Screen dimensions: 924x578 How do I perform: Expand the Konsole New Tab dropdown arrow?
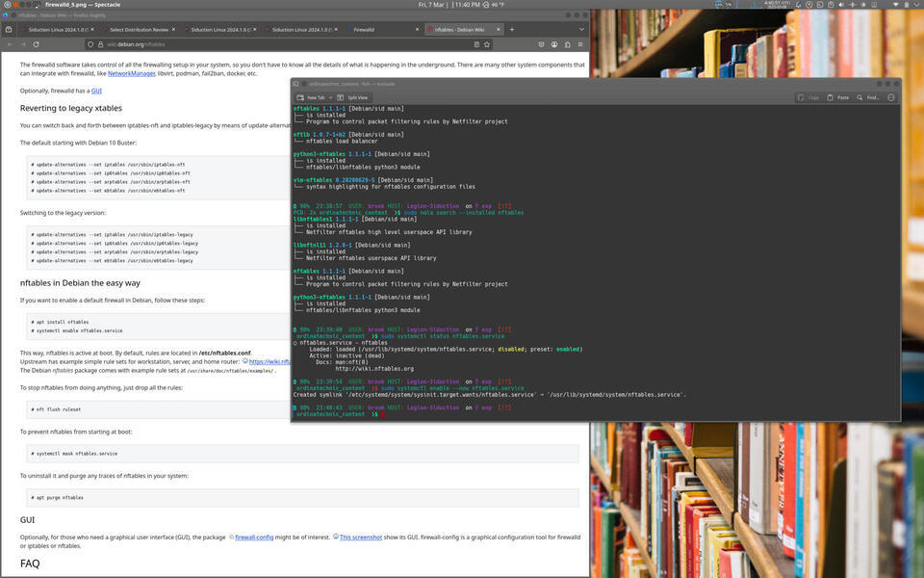tap(330, 97)
